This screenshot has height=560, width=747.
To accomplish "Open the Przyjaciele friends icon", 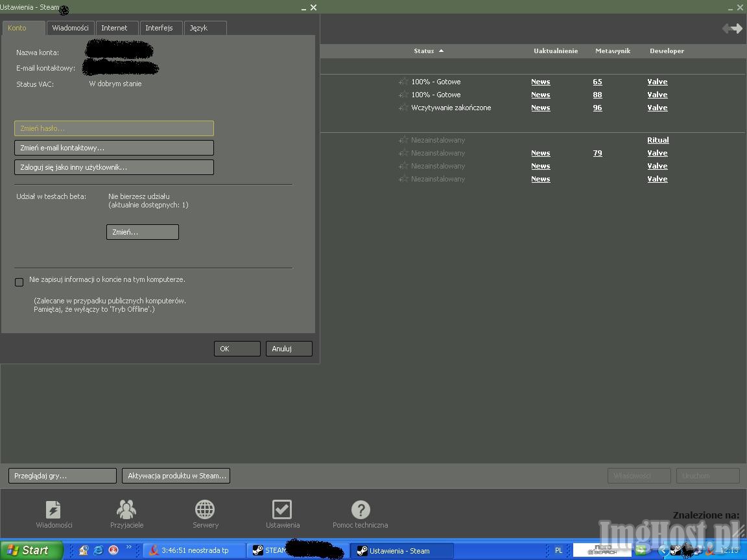I will point(126,509).
